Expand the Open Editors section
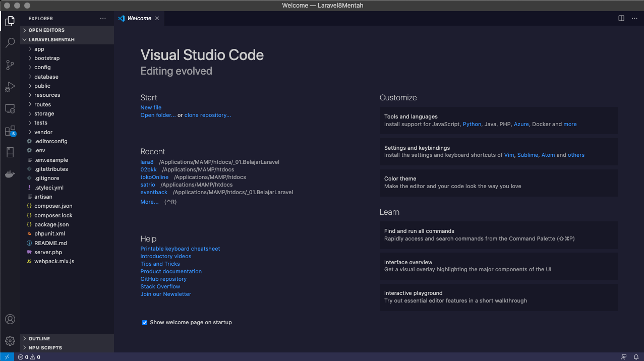 tap(67, 30)
